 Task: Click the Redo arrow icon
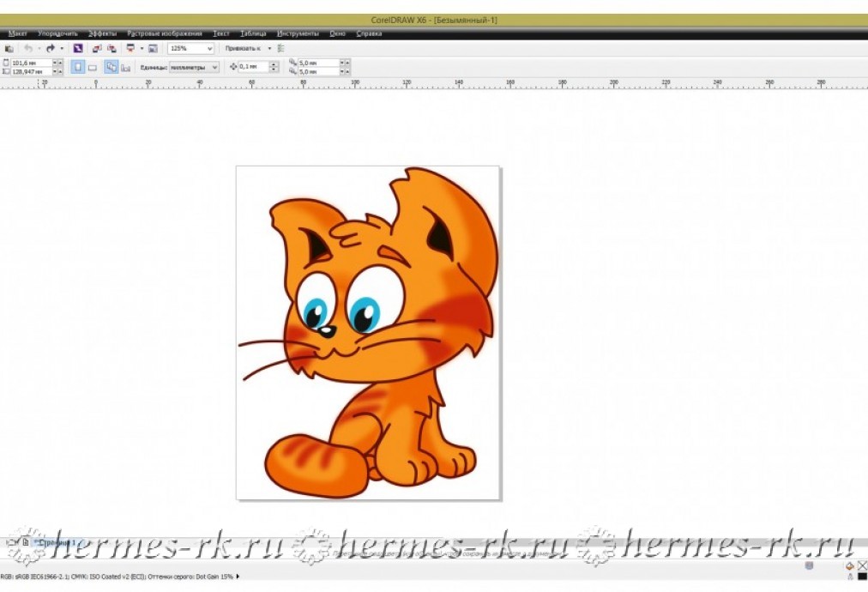click(51, 49)
